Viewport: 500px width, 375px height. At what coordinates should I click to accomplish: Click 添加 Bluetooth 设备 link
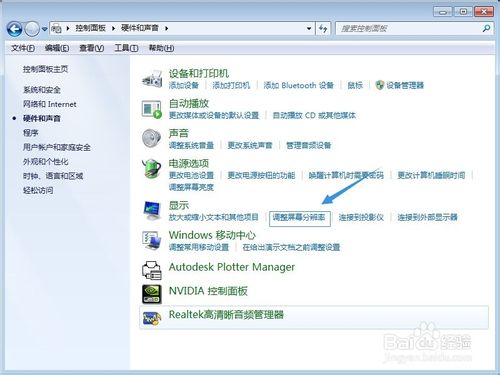point(299,85)
